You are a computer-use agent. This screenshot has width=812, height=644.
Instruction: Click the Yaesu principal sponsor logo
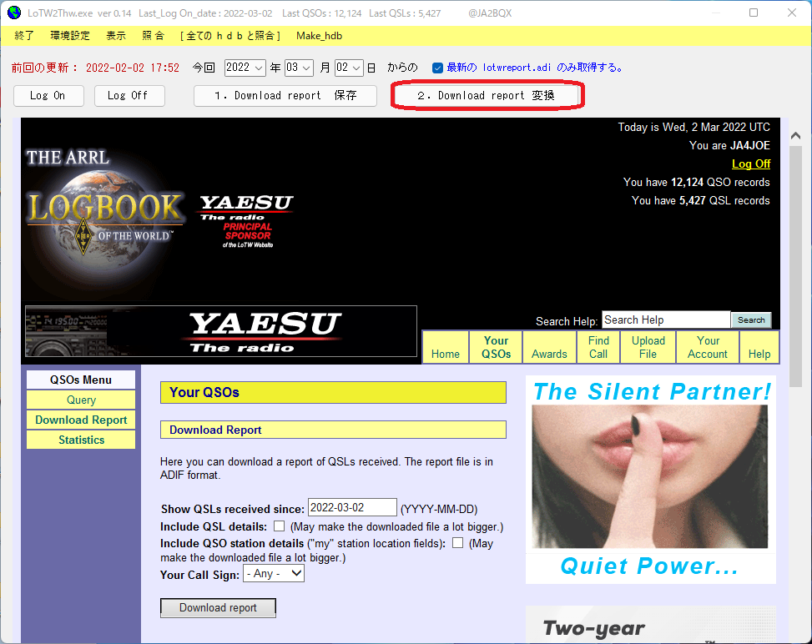coord(247,222)
